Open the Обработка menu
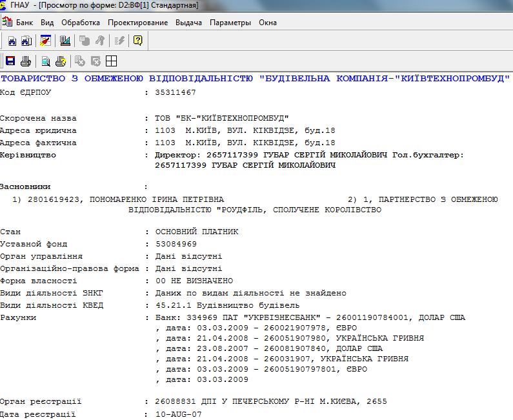Screen dimensions: 513x420 click(81, 23)
